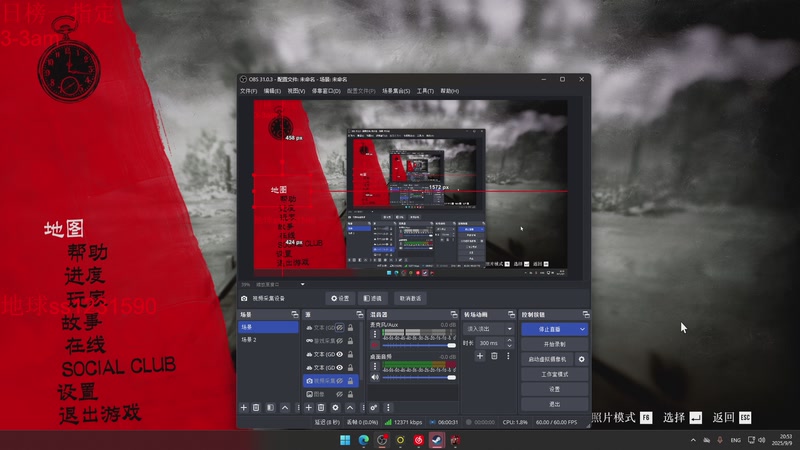Open the 场景集合(S) menu
The image size is (800, 450).
(396, 91)
